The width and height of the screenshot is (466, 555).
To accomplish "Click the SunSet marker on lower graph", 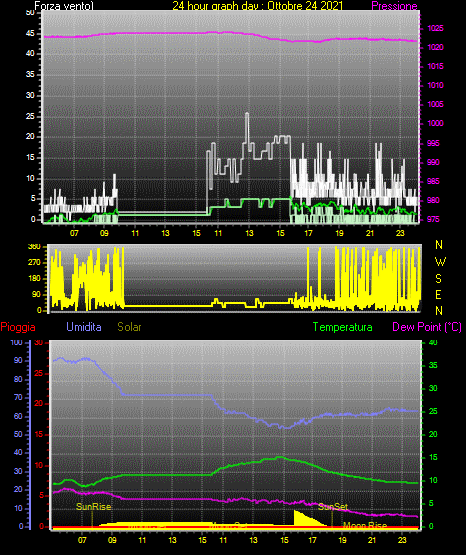I will (333, 507).
